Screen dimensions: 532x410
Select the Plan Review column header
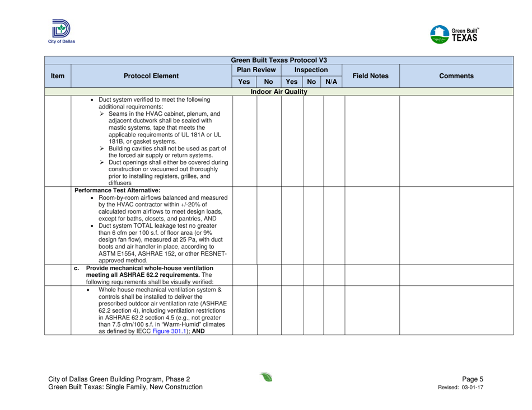click(x=256, y=70)
